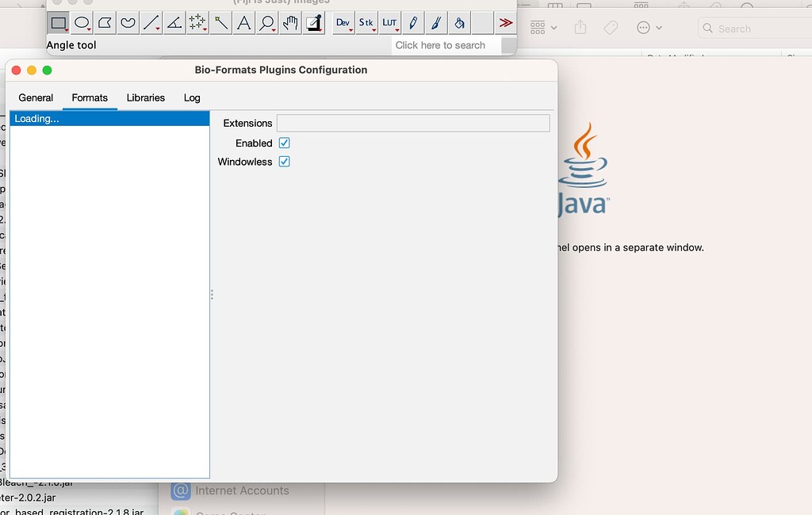Select the Polygon selection tool
This screenshot has height=515, width=812.
pyautogui.click(x=105, y=23)
